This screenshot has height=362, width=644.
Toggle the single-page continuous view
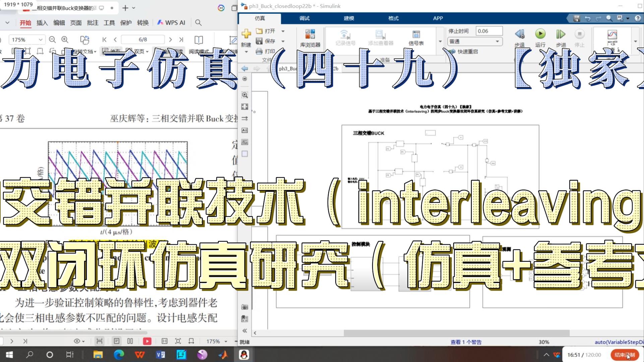117,341
